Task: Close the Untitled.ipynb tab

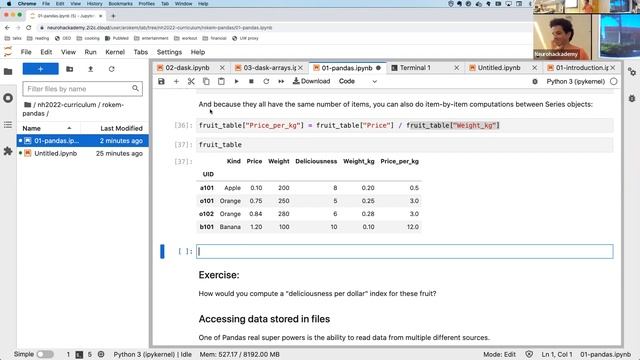Action: [534, 68]
